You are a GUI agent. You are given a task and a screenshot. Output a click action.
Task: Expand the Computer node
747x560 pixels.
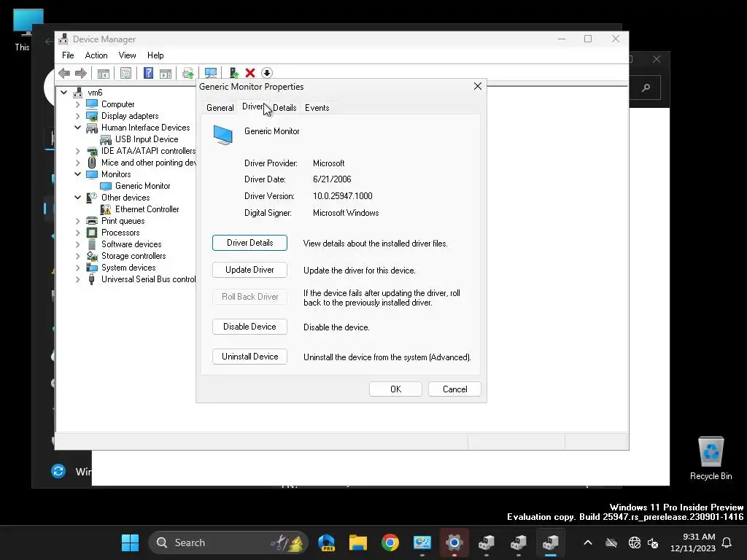click(77, 104)
